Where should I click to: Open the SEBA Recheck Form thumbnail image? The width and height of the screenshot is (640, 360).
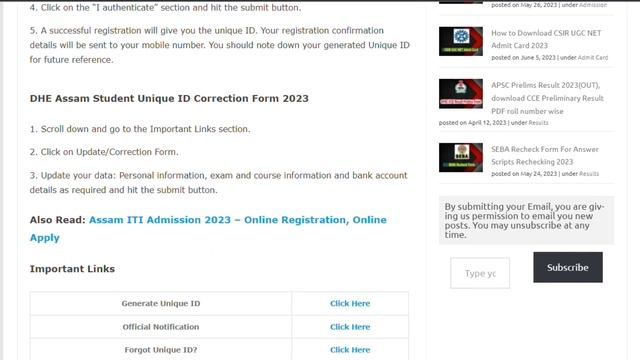tap(460, 157)
